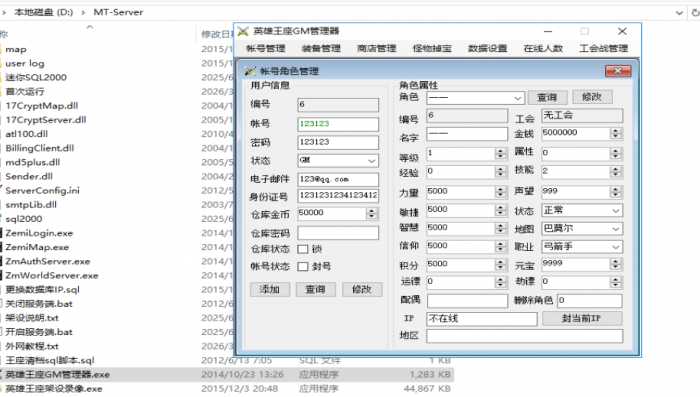Open the address bar history dropdown
Viewport: 700px width, 397px height.
click(x=679, y=13)
